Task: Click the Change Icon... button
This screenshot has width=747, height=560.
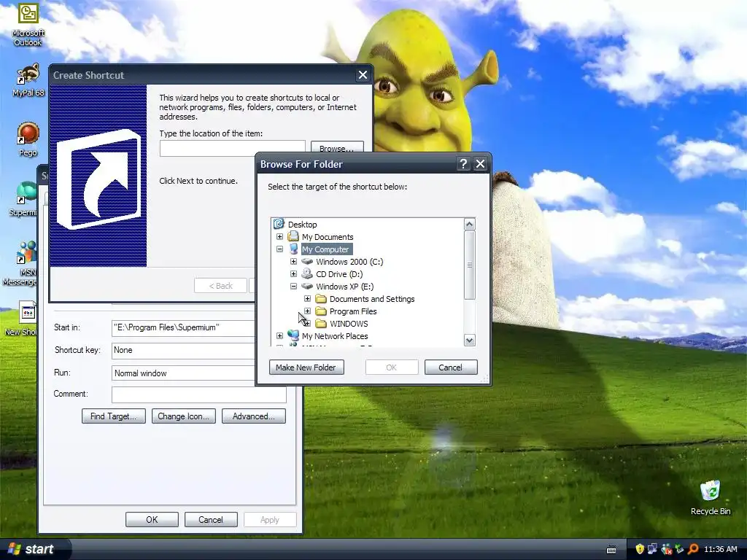Action: (183, 416)
